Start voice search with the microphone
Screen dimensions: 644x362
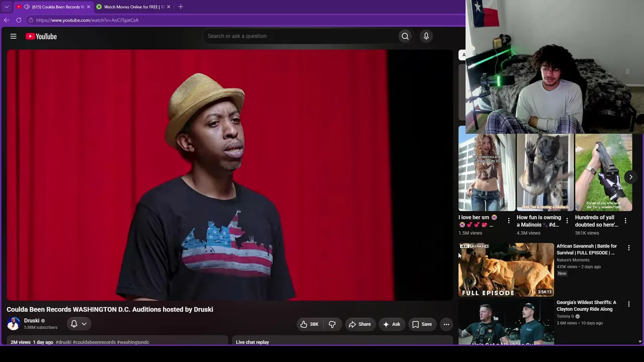tap(426, 36)
